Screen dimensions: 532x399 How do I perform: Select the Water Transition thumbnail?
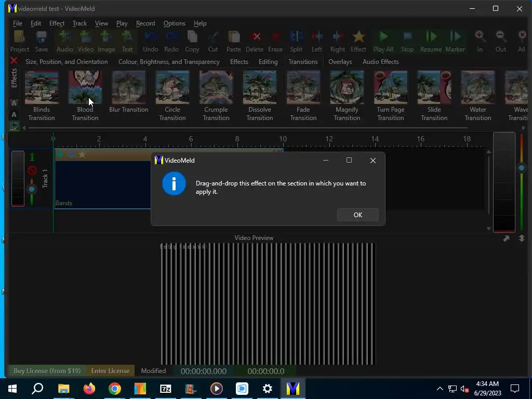478,87
